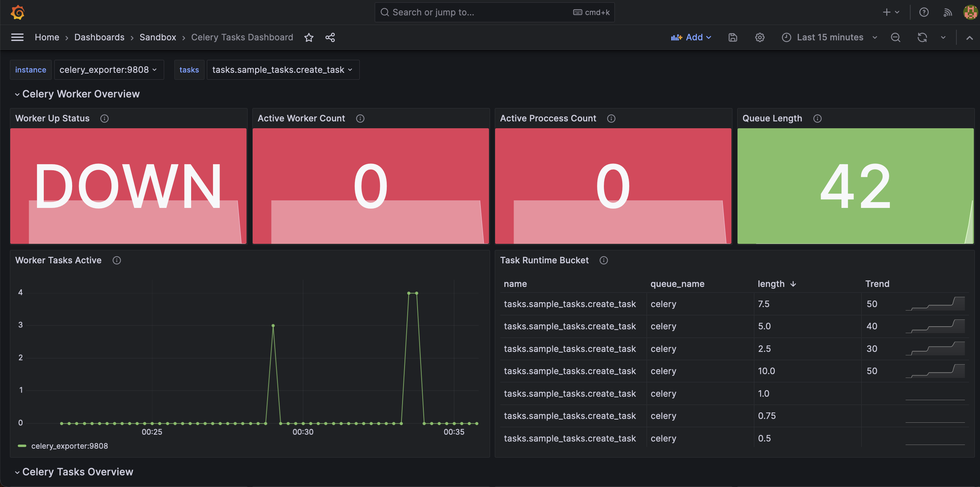Go to Dashboards breadcrumb
This screenshot has width=980, height=487.
point(99,37)
